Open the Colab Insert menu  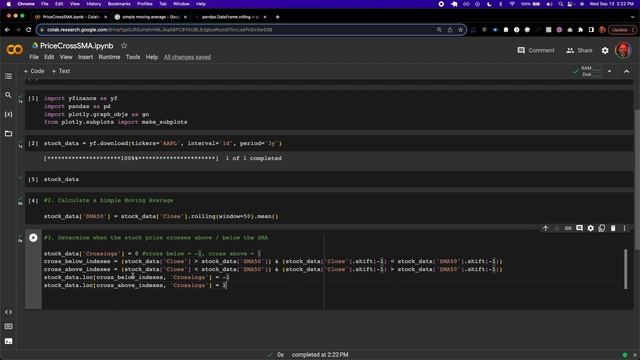85,57
